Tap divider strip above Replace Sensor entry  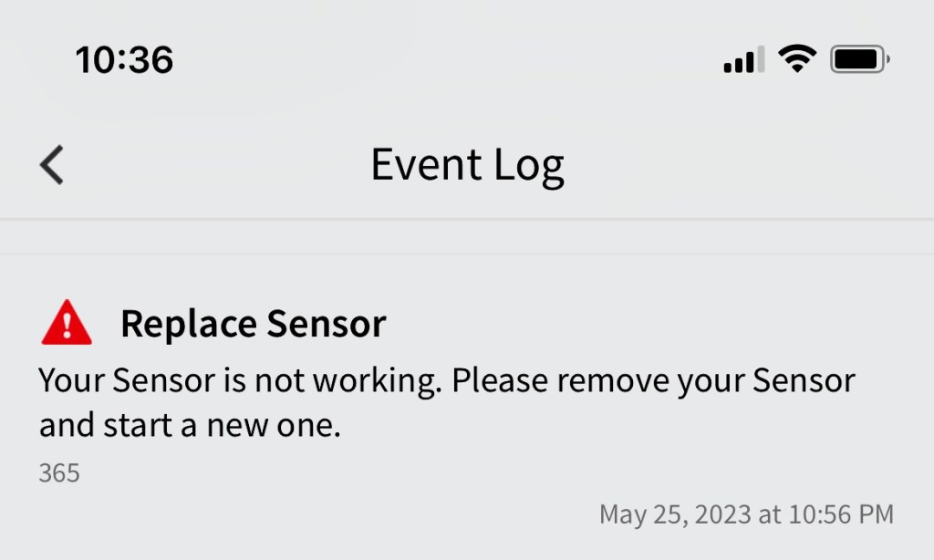click(x=467, y=237)
